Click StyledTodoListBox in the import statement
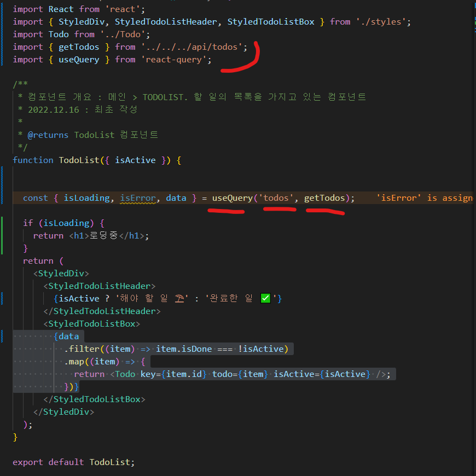This screenshot has width=476, height=476. coord(271,22)
